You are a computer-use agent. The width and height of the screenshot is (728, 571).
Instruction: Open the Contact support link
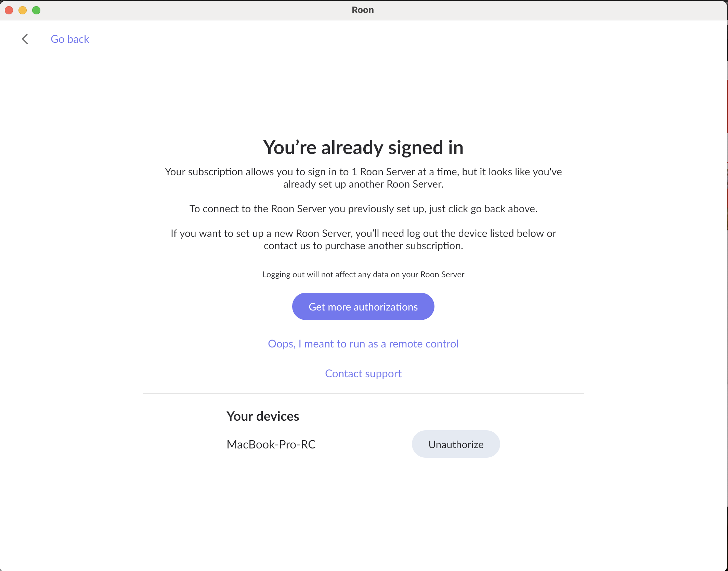point(363,373)
